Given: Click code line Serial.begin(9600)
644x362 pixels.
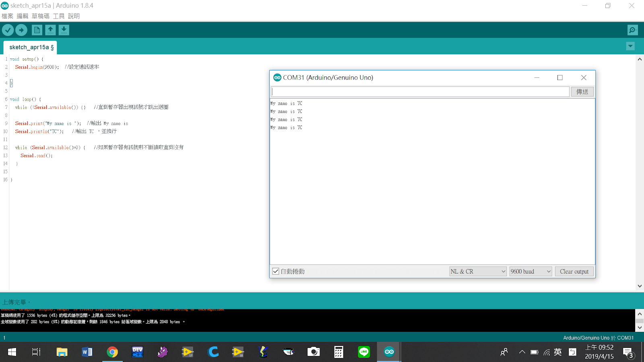Looking at the screenshot, I should coord(37,67).
